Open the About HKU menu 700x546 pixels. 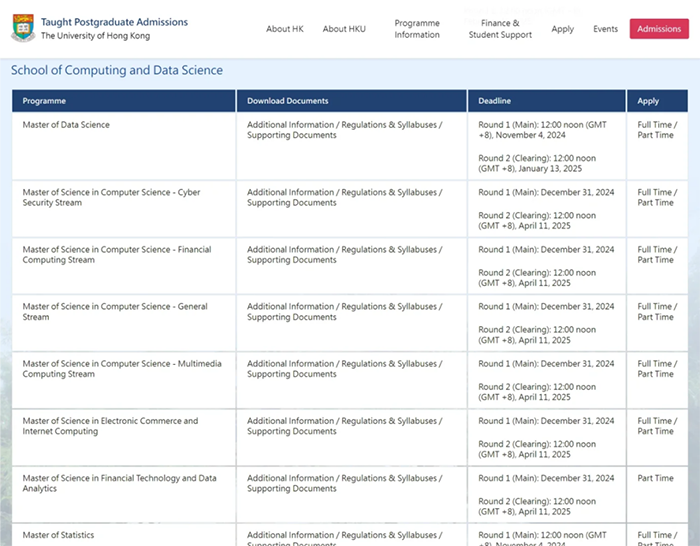[x=344, y=29]
